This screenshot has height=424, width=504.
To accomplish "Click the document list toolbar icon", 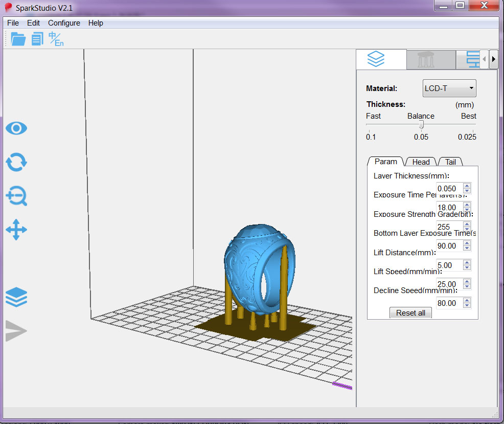I will 37,39.
